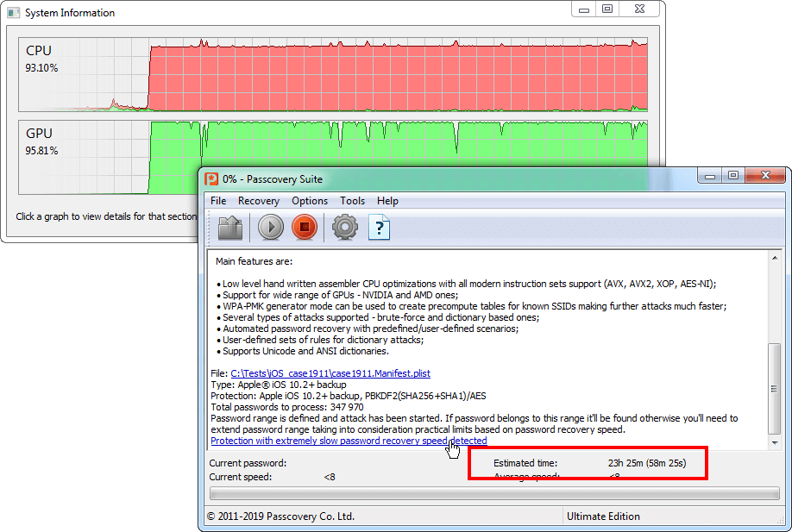The width and height of the screenshot is (792, 532).
Task: Click the '© 2011-2019 Passcovery Co. Ltd.' status text
Action: [281, 516]
